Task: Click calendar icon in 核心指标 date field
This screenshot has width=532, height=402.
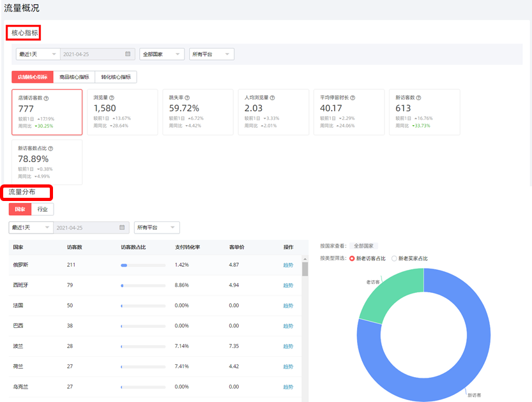Action: point(128,54)
